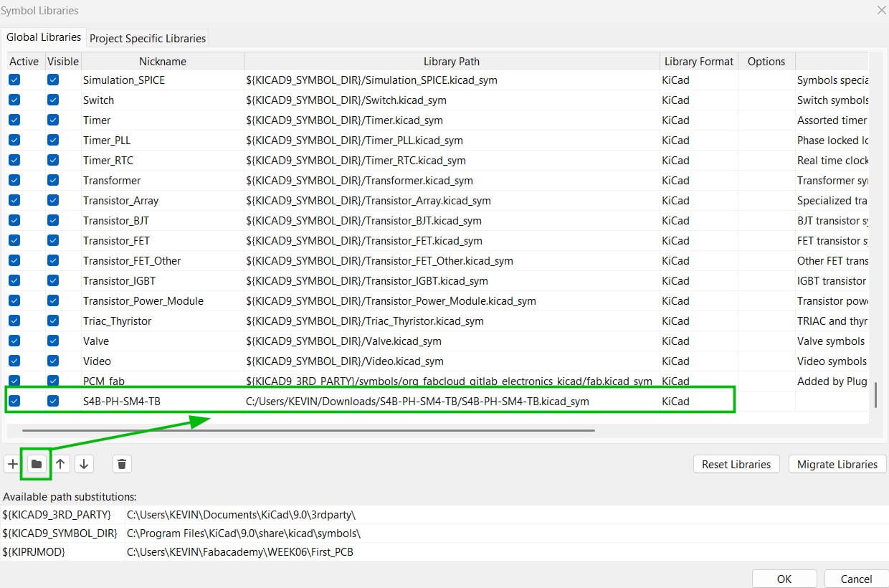The image size is (889, 588).
Task: Disable the Active checkbox for PCM_fab
Action: tap(14, 381)
